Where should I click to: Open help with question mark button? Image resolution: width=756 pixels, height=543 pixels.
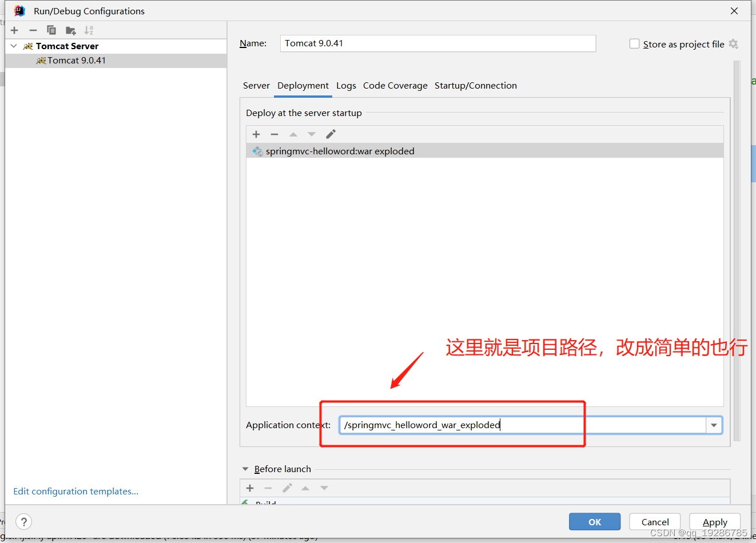point(24,521)
